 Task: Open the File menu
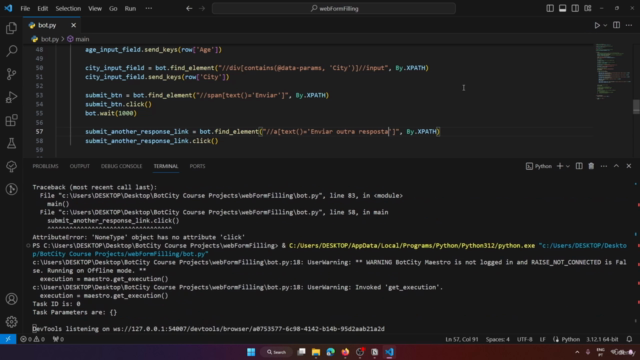click(x=25, y=8)
